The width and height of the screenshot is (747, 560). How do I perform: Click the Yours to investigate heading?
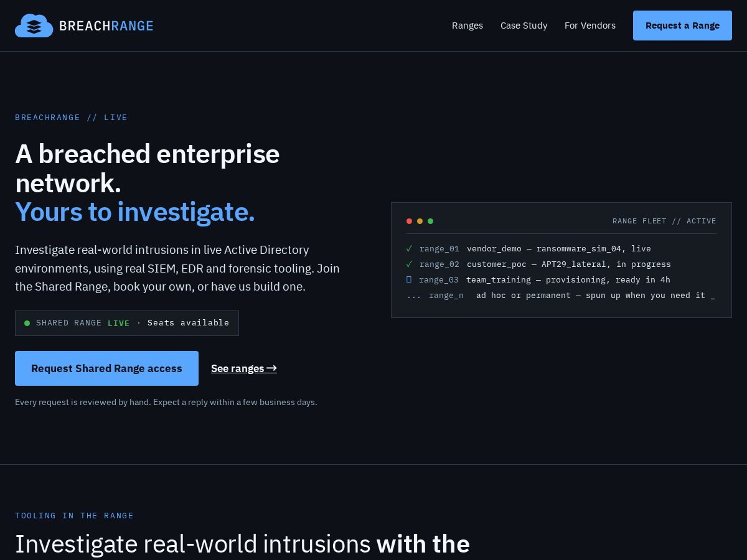tap(135, 212)
